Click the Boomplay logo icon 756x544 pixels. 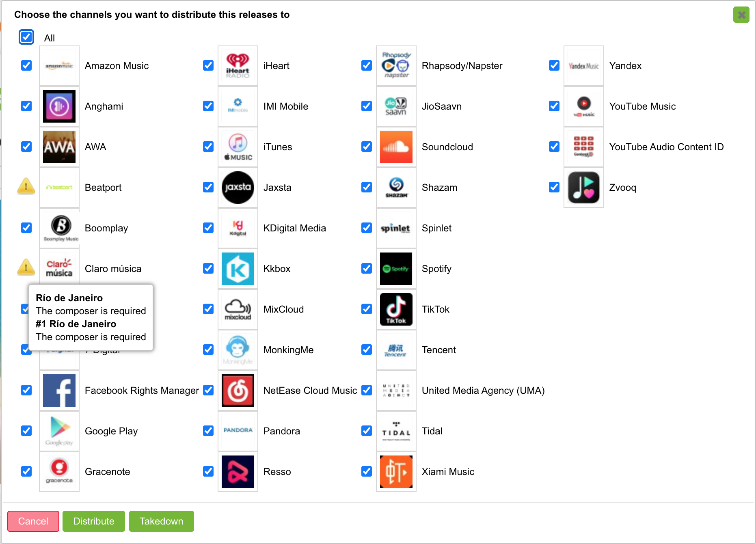59,228
